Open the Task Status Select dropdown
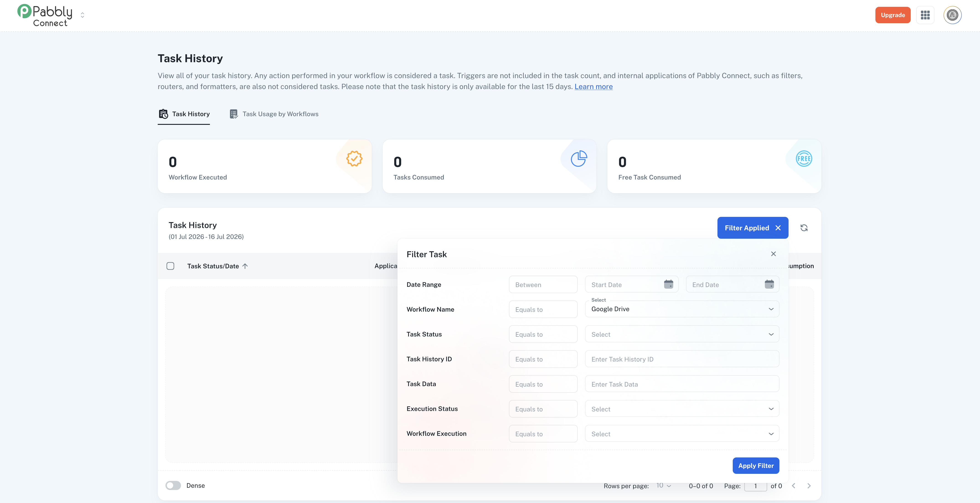The height and width of the screenshot is (503, 980). click(x=682, y=334)
